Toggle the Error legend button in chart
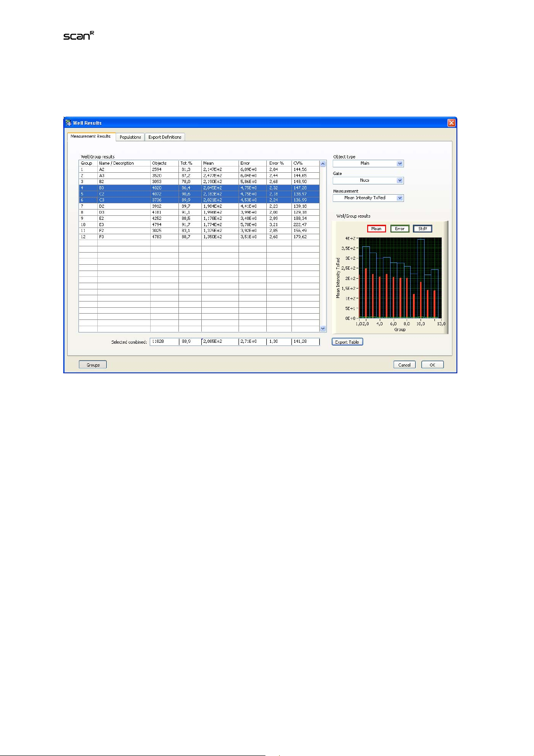Viewport: 534px width, 756px height. (399, 229)
